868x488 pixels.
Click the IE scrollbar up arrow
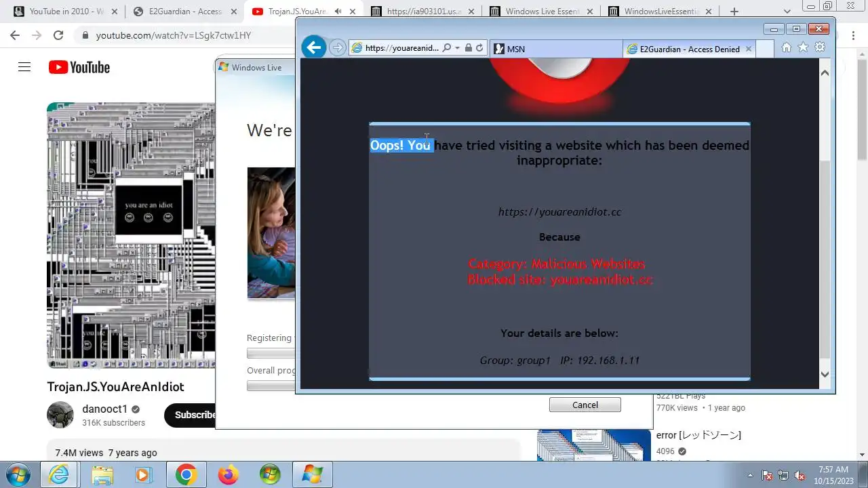click(825, 73)
